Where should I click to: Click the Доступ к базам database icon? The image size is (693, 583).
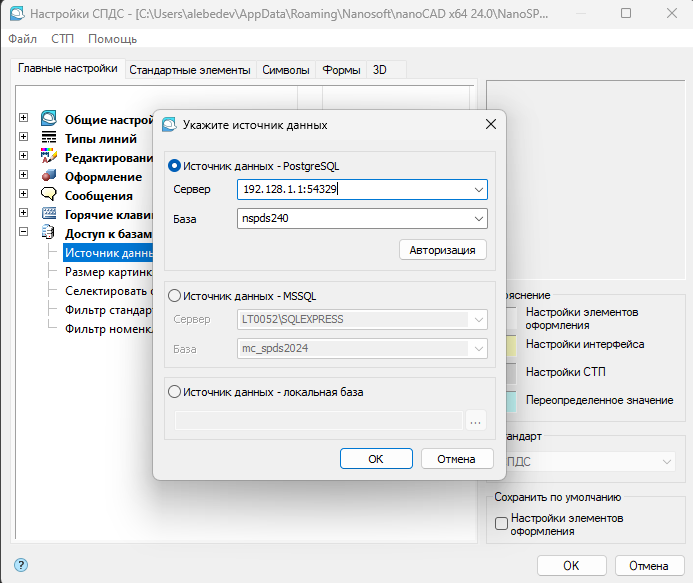pos(48,232)
